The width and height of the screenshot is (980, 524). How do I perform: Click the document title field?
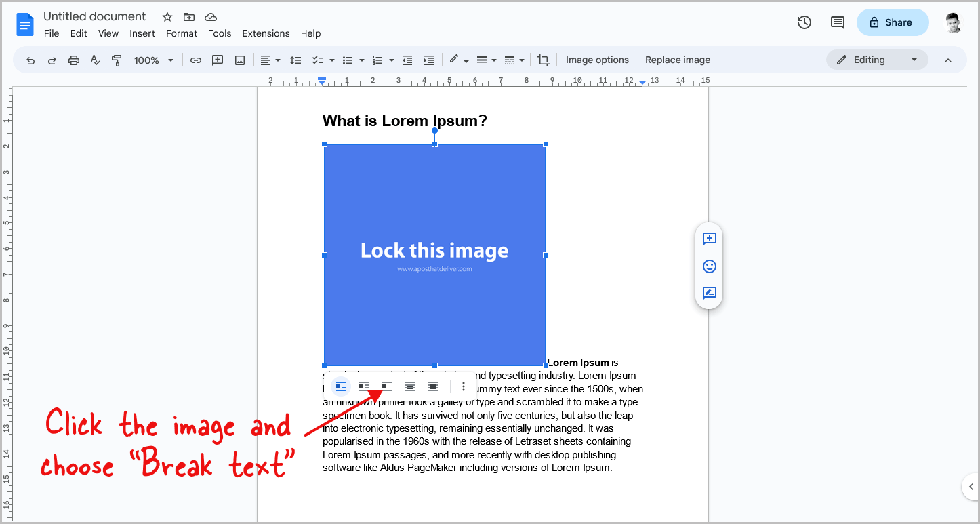coord(94,16)
